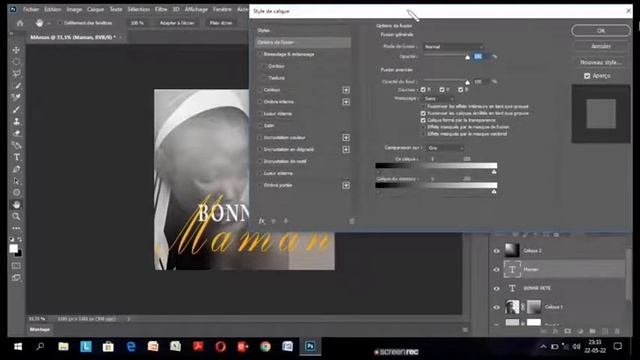Viewport: 640px width, 360px height.
Task: Select the Eraser tool
Action: 16,133
